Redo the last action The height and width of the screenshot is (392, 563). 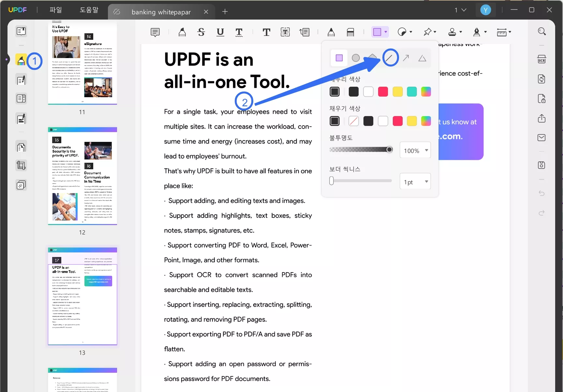pos(542,213)
